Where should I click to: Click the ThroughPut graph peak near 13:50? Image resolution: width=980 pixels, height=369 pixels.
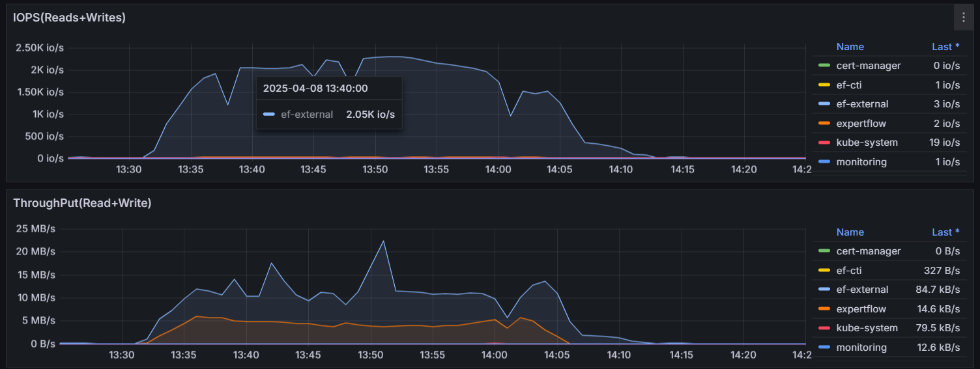(x=383, y=241)
